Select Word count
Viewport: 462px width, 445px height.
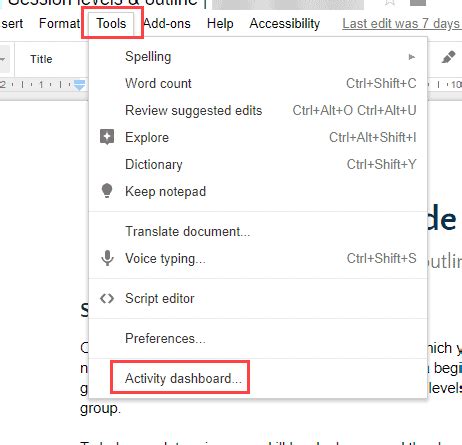(x=258, y=83)
